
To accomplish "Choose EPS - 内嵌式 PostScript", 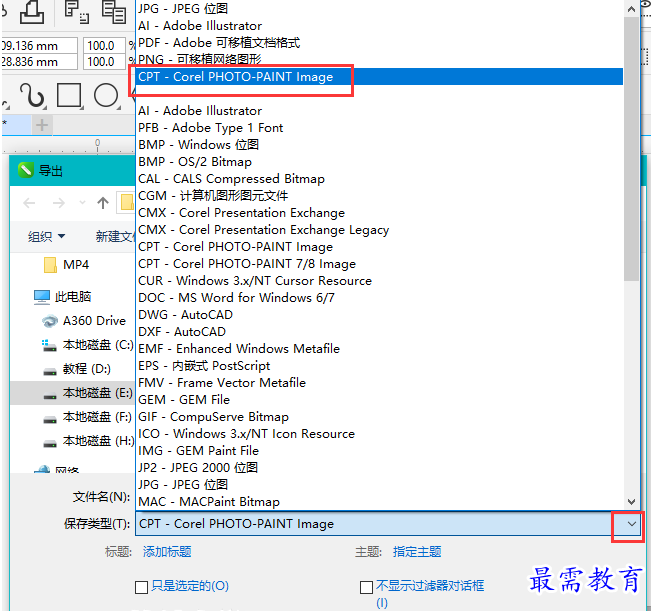I will (x=379, y=366).
